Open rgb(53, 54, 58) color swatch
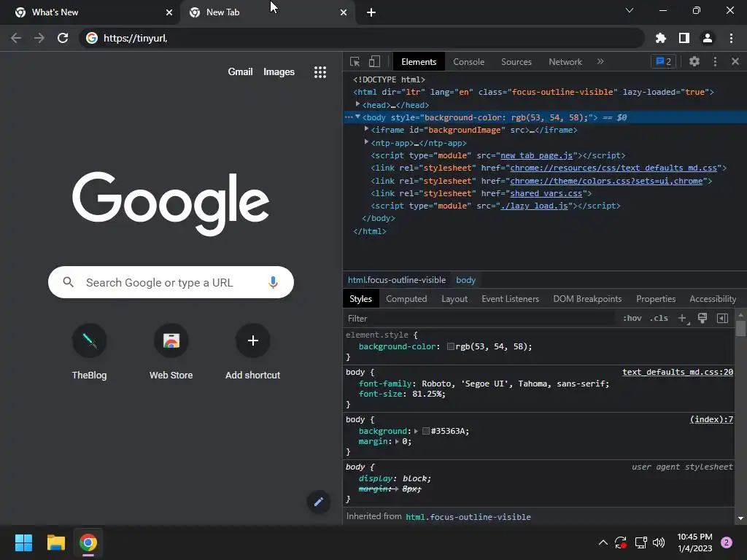Screen dimensions: 747x560 tap(450, 346)
